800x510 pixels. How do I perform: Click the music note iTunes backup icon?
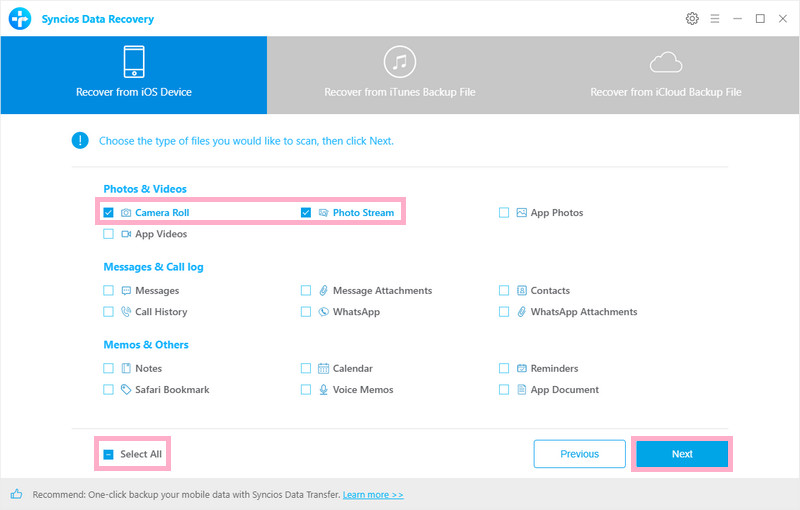(399, 62)
